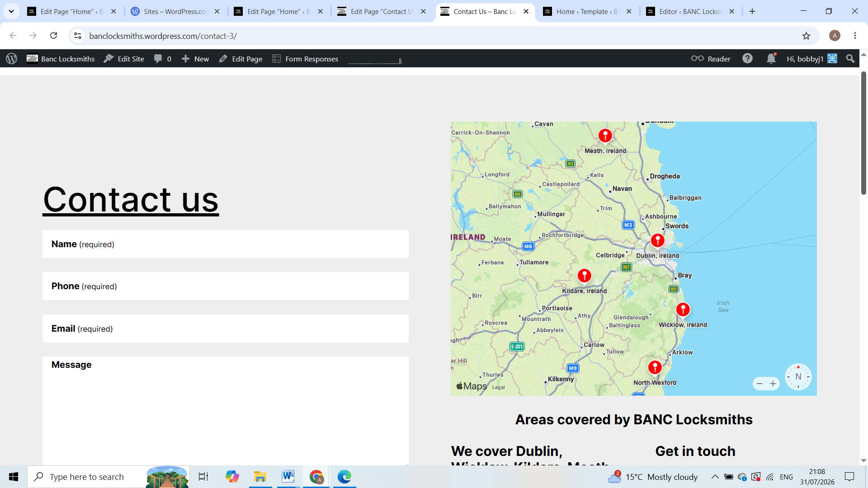Expand the tab search dropdown
868x488 pixels.
pyautogui.click(x=11, y=11)
